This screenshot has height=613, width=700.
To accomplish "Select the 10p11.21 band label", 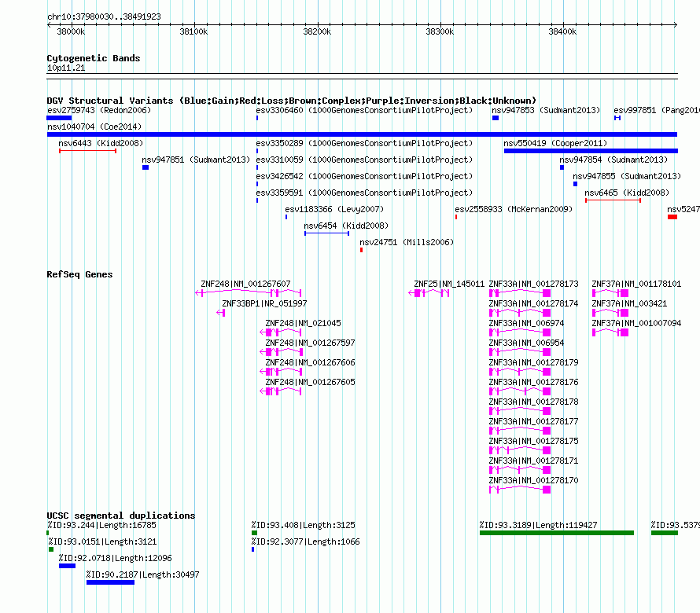I will (66, 68).
